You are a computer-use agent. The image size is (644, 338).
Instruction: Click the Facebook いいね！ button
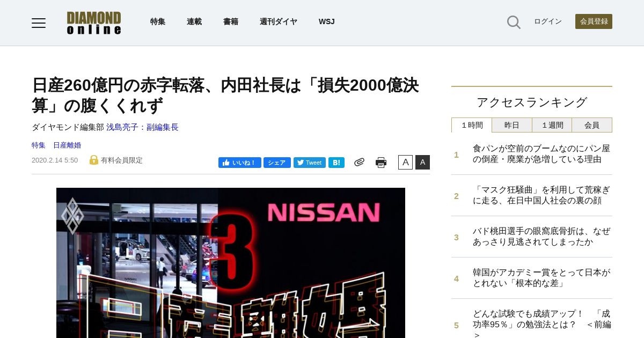coord(239,163)
